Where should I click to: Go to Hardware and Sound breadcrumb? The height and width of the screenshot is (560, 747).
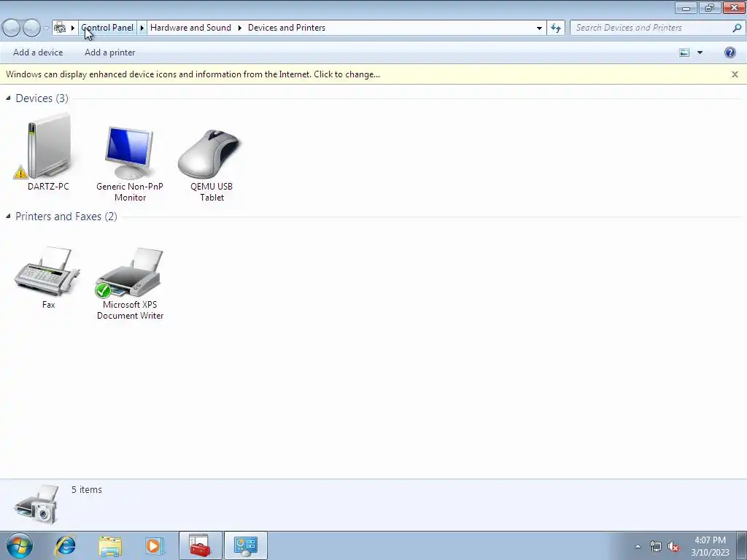[190, 28]
